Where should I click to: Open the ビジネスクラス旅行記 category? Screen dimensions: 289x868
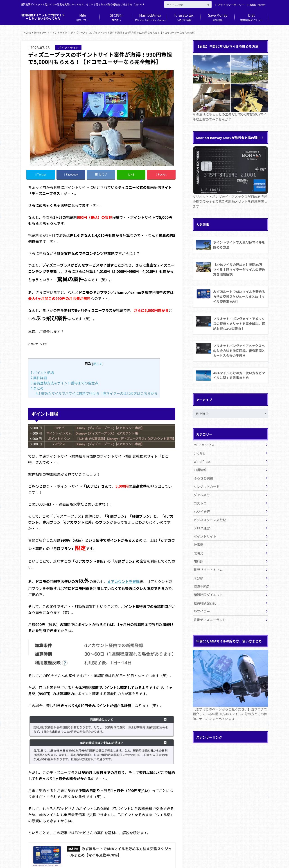click(230, 520)
